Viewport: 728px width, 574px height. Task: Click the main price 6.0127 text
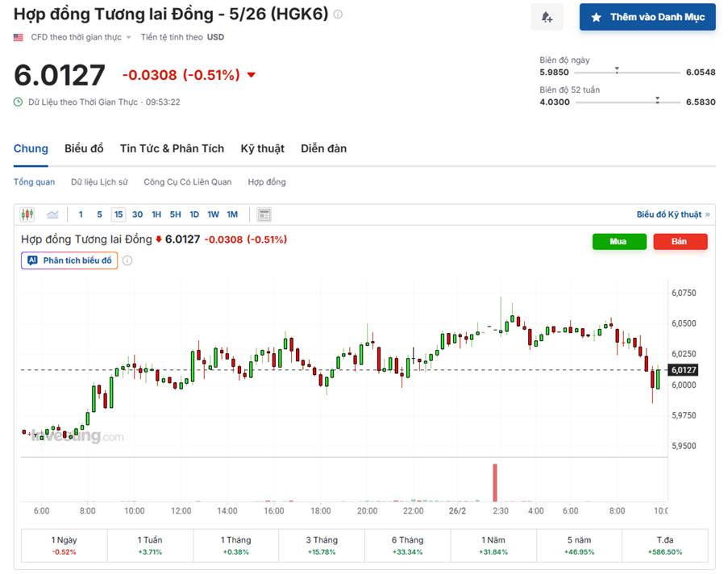[60, 75]
